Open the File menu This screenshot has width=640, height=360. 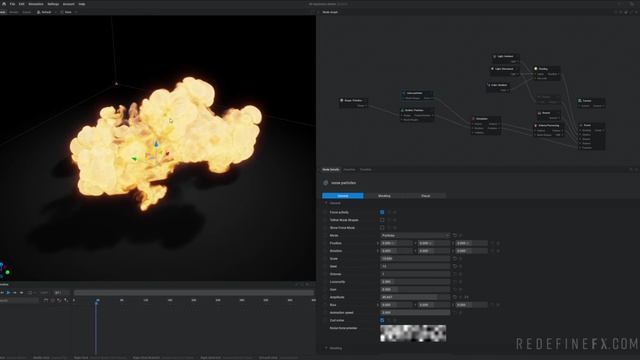tap(12, 4)
